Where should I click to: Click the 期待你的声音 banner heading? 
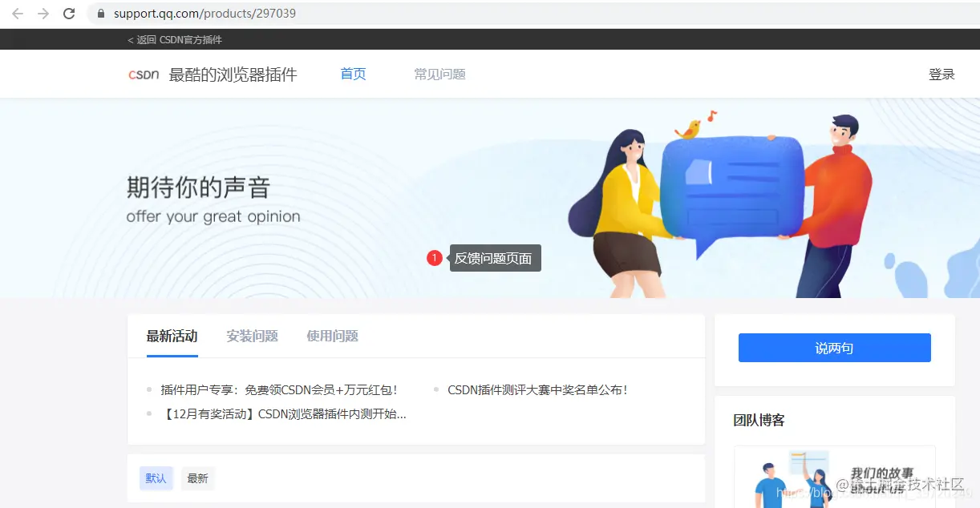coord(198,187)
